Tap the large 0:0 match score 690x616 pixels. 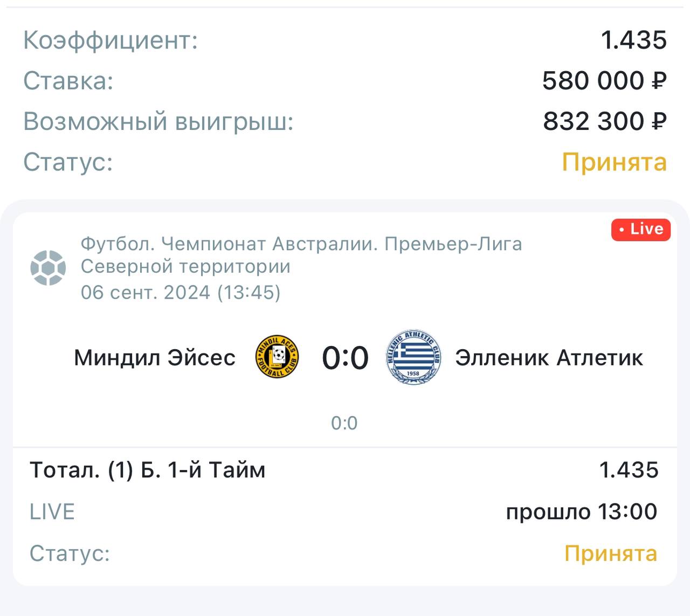click(x=345, y=358)
